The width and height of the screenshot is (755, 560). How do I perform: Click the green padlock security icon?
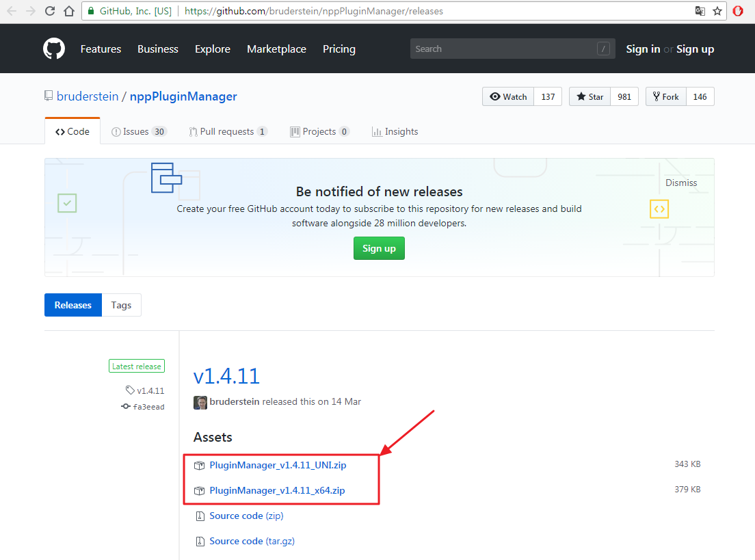pos(91,11)
